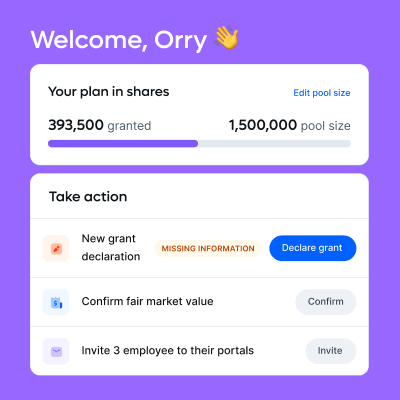Click the Declare grant button

coord(313,248)
